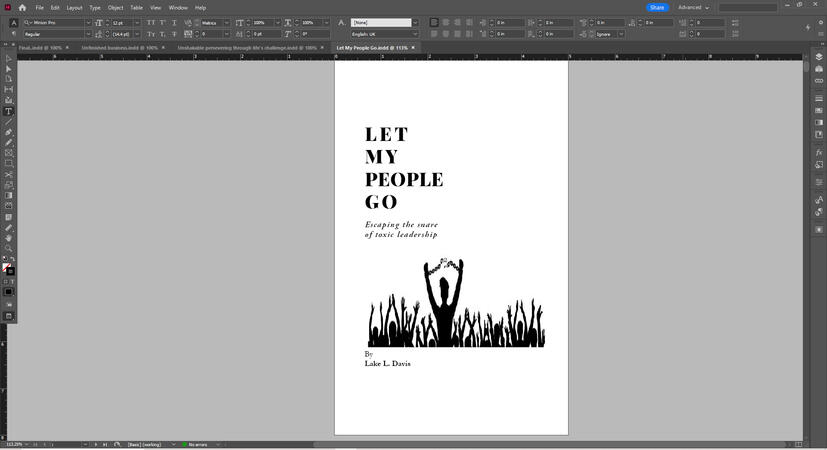Open the Layers panel icon
The width and height of the screenshot is (827, 450).
pos(819,57)
